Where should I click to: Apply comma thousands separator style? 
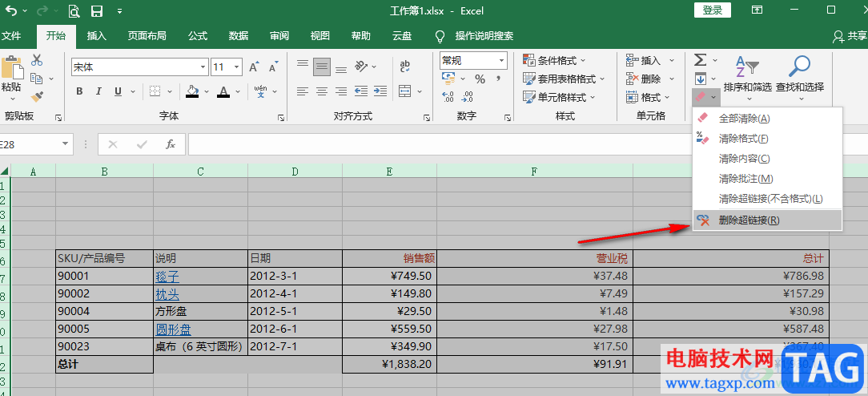tap(498, 79)
